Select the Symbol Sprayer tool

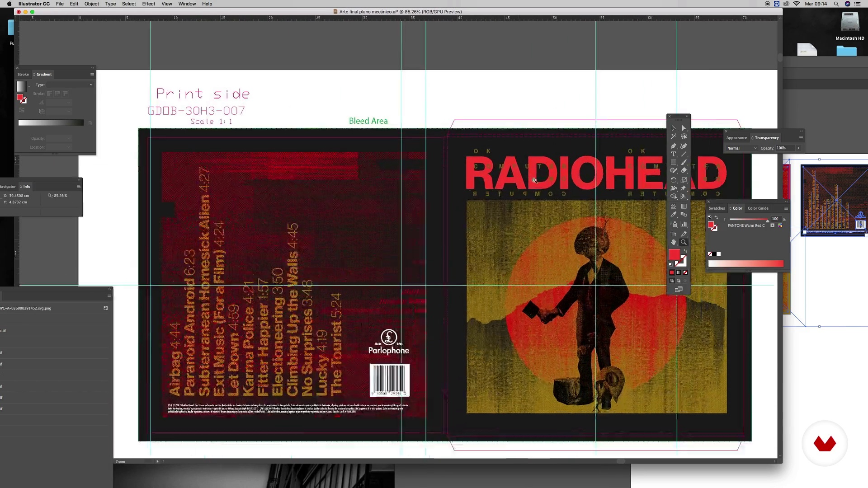[674, 224]
